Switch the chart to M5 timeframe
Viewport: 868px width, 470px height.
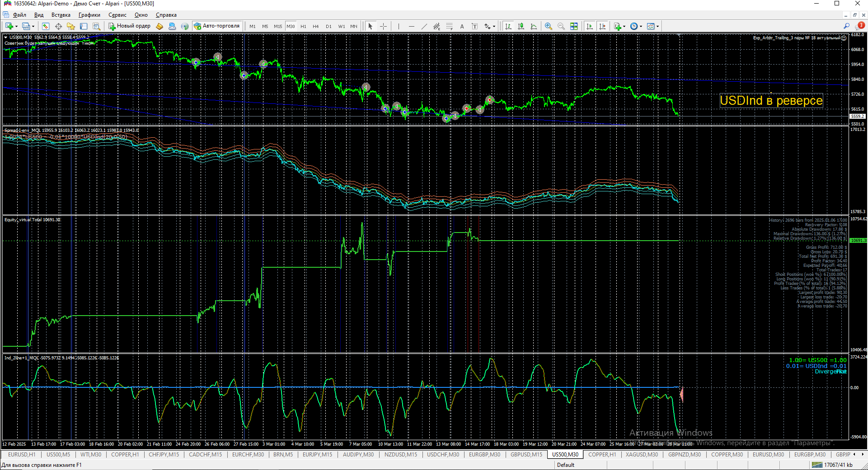click(x=265, y=26)
